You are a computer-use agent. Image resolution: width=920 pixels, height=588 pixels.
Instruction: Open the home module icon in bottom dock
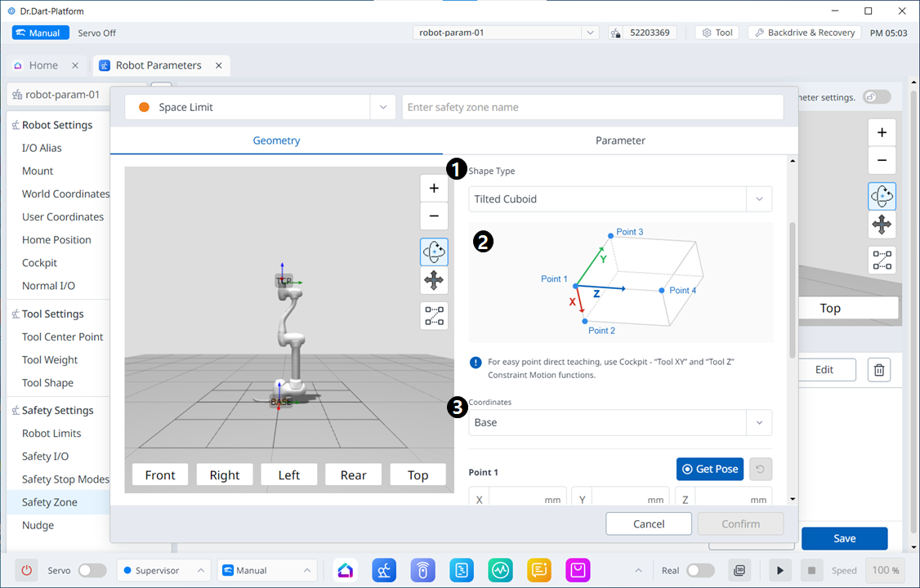click(346, 570)
